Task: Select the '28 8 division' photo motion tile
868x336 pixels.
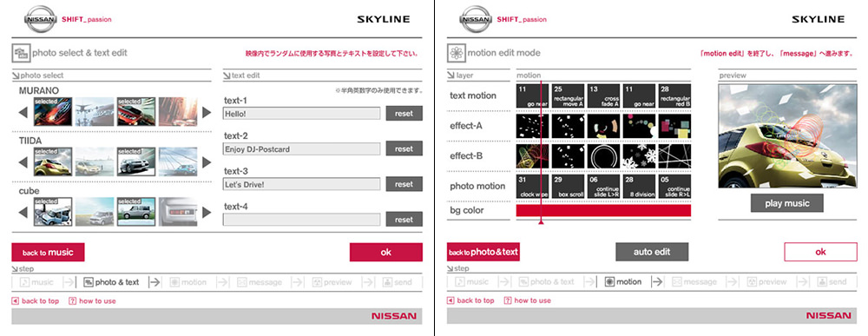Action: (x=640, y=187)
